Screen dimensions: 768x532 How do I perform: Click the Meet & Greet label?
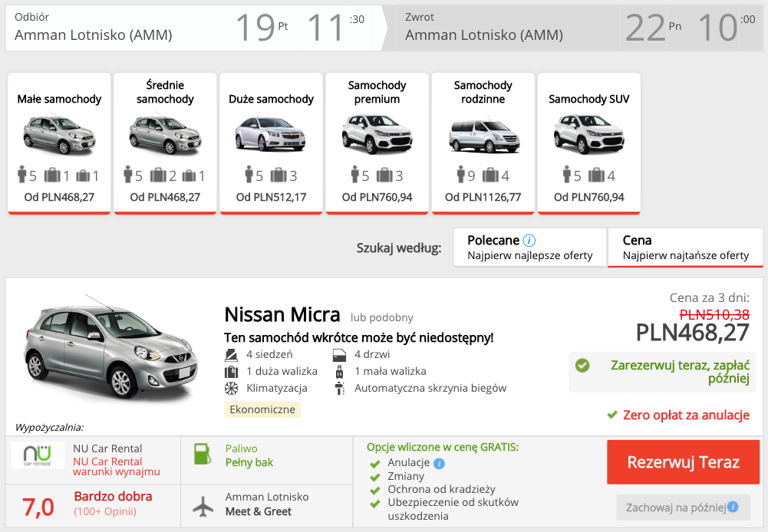point(258,511)
